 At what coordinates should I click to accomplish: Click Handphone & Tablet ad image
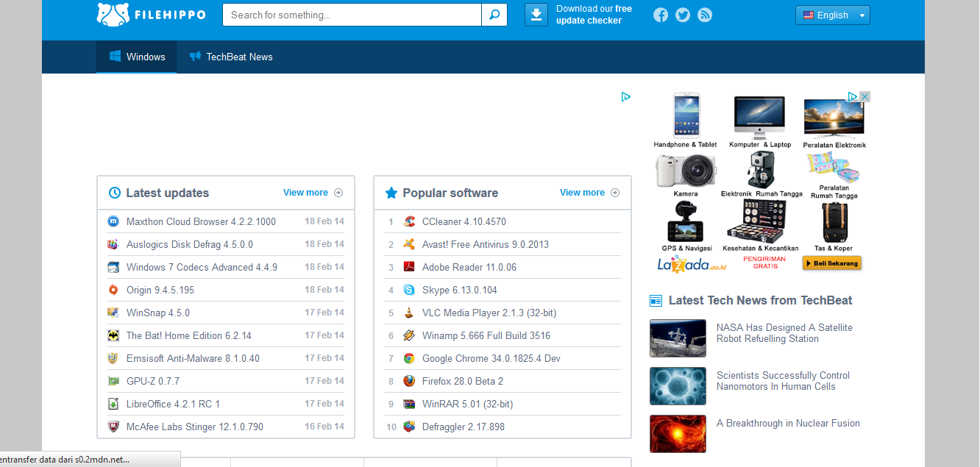coord(686,115)
